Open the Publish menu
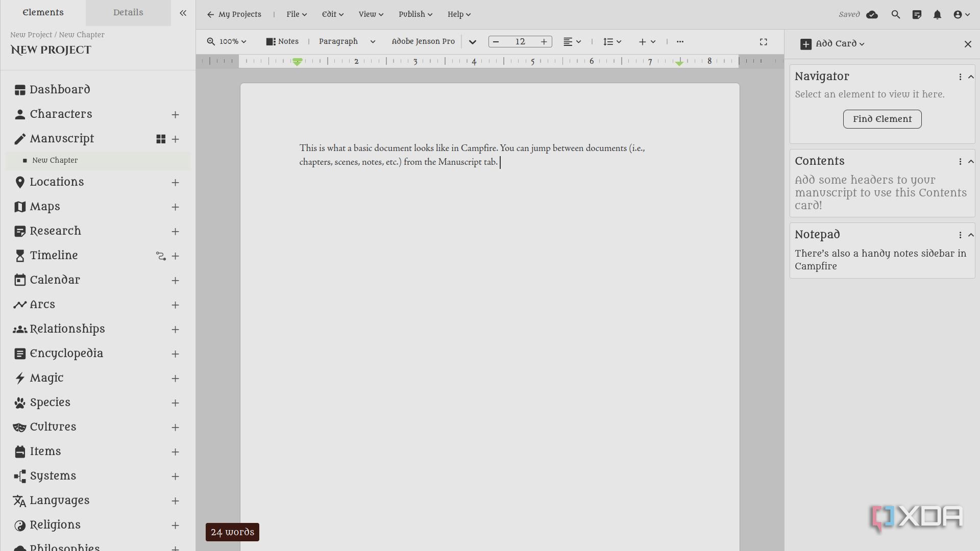Viewport: 980px width, 551px height. tap(415, 14)
